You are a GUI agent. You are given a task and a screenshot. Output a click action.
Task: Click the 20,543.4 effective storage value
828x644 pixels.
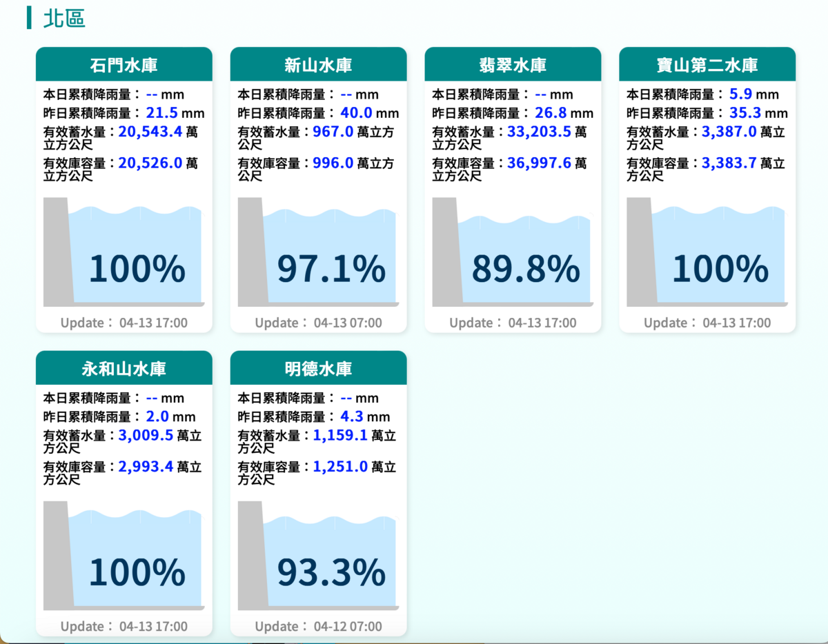pos(150,132)
